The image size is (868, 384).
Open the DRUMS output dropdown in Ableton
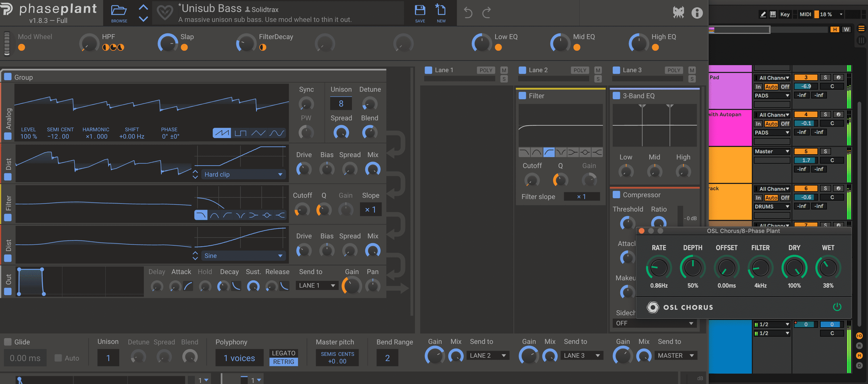coord(772,207)
